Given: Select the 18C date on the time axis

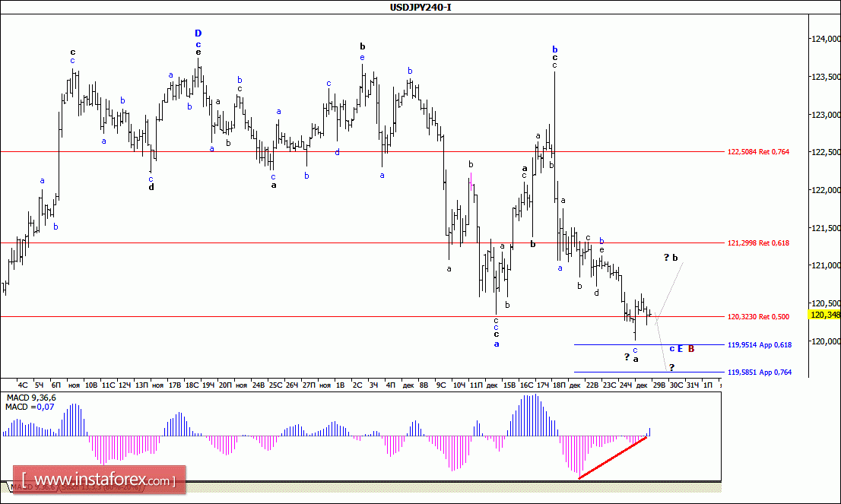Looking at the screenshot, I should click(x=192, y=385).
